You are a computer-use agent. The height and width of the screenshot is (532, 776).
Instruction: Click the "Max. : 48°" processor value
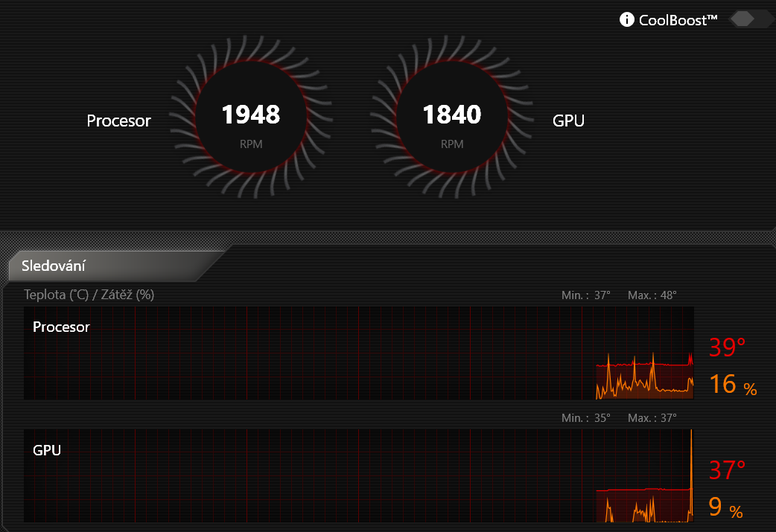tap(652, 295)
